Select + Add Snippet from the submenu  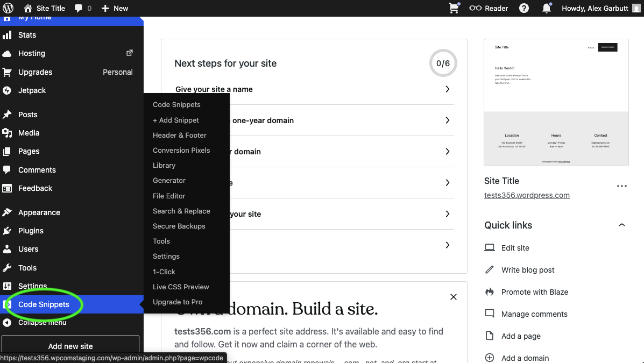[x=176, y=120]
